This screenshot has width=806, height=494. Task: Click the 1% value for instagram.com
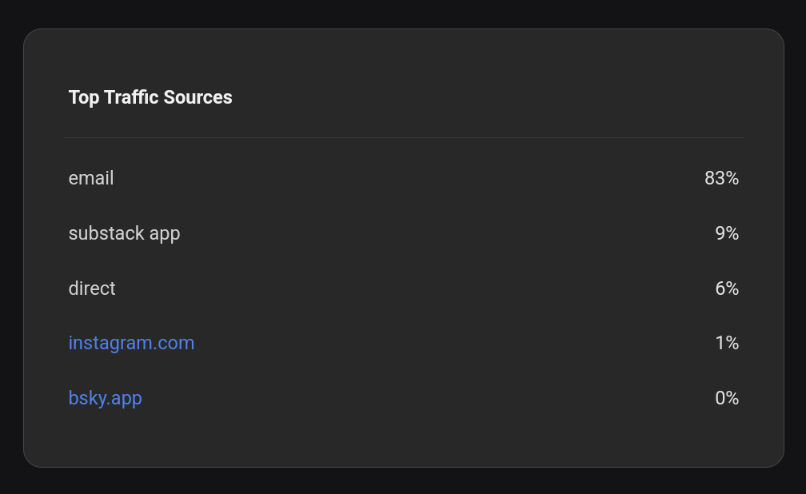(726, 343)
